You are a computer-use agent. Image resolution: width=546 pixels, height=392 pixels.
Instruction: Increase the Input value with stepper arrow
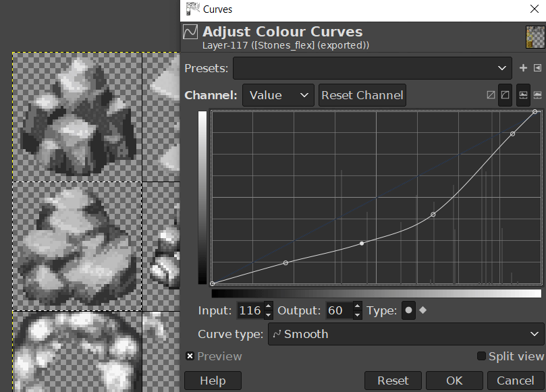pyautogui.click(x=269, y=307)
